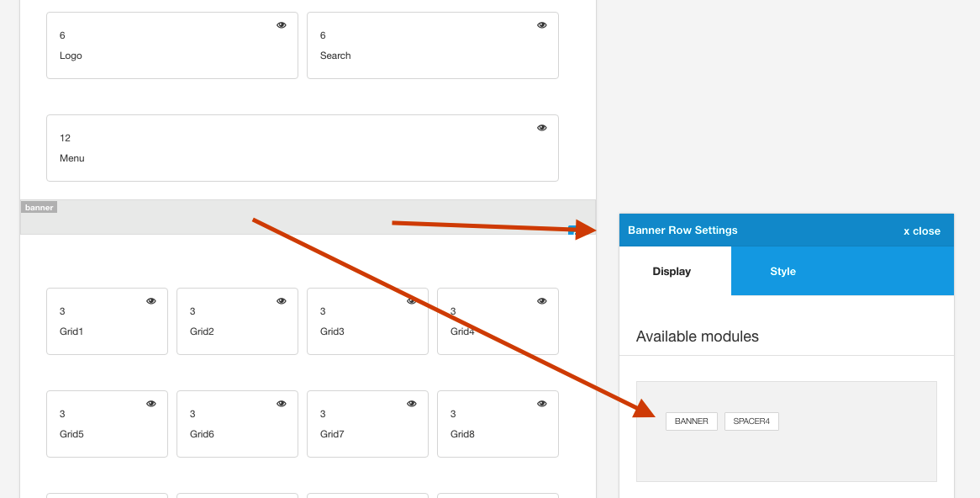Select the Grid6 module card
This screenshot has width=980, height=498.
click(x=238, y=423)
